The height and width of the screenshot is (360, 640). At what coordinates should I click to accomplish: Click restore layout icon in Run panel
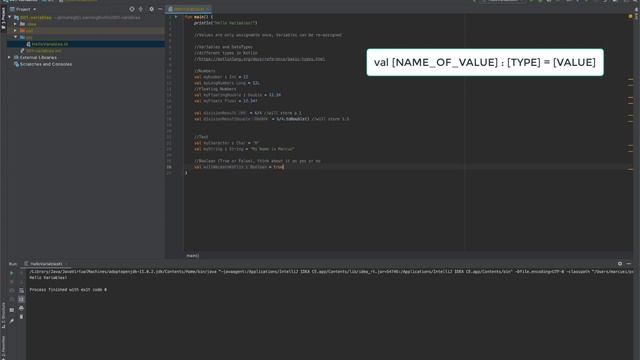coord(11,310)
